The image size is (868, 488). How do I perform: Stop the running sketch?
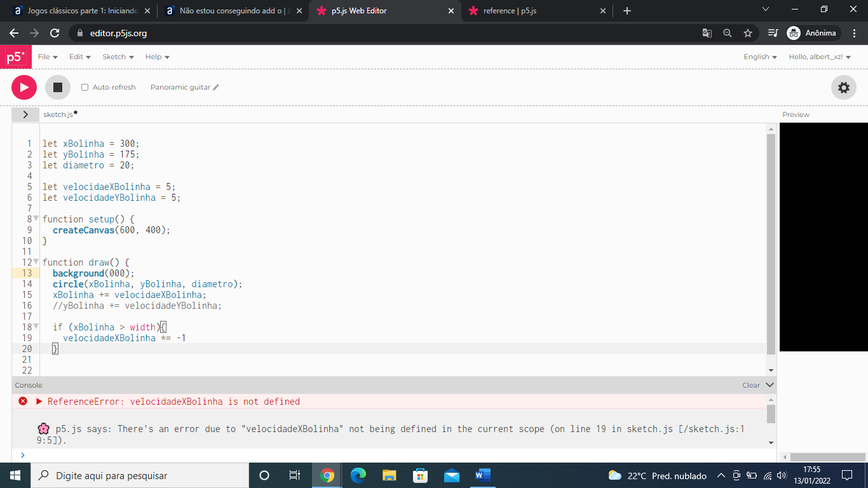click(x=58, y=87)
